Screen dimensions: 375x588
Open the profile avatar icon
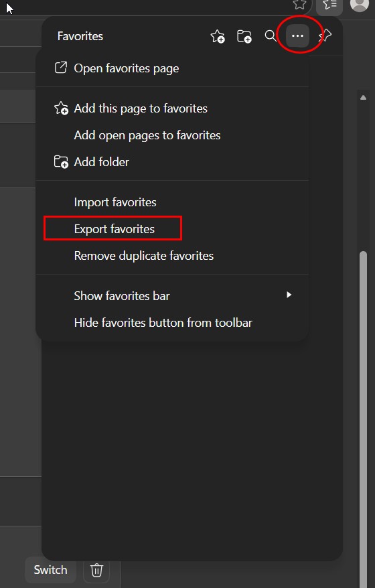(359, 5)
